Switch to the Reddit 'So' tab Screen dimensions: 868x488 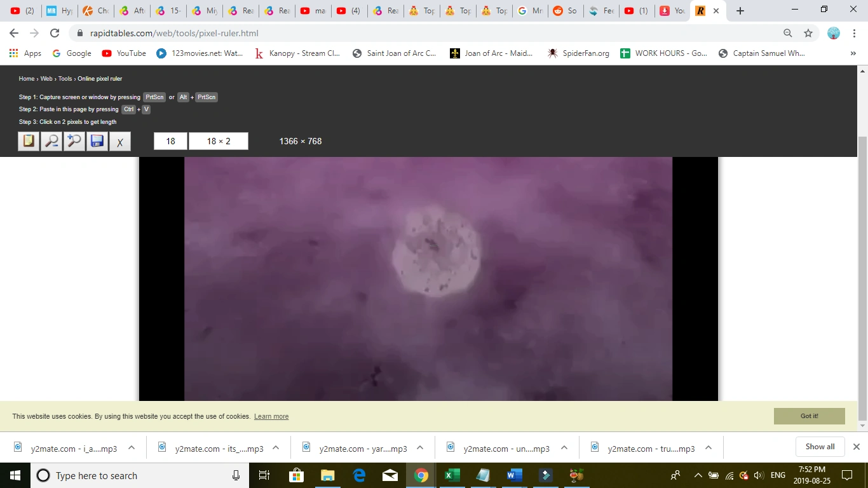[565, 11]
